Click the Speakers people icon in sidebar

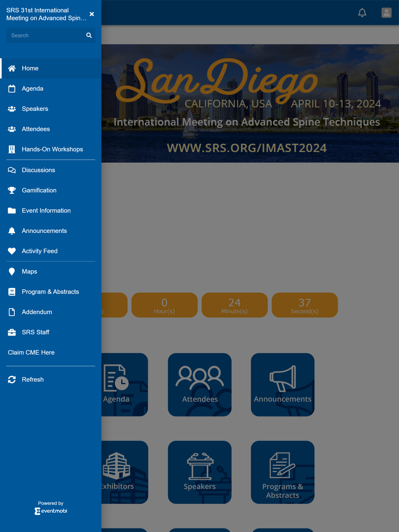tap(12, 109)
